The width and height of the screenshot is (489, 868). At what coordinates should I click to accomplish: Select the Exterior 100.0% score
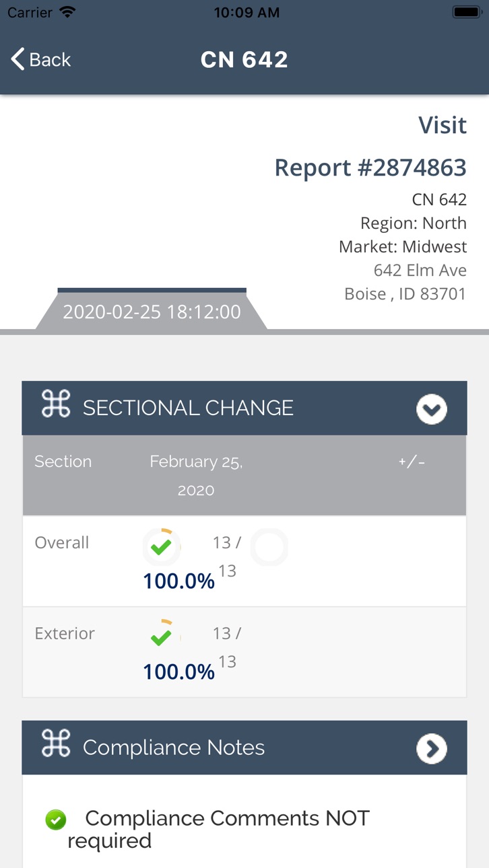[178, 672]
